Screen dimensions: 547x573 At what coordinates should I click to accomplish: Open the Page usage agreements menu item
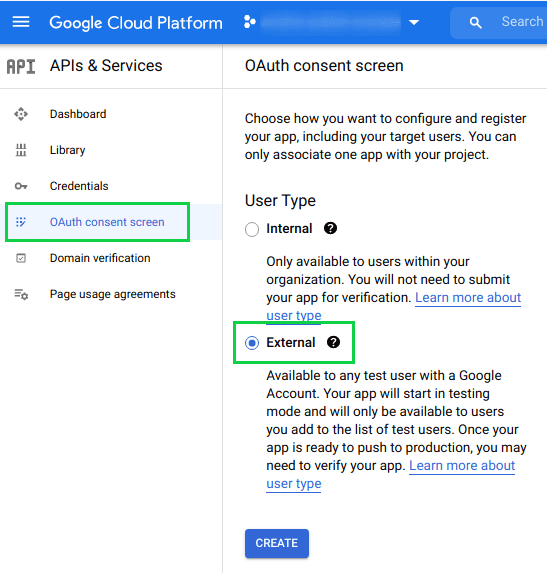pyautogui.click(x=113, y=294)
